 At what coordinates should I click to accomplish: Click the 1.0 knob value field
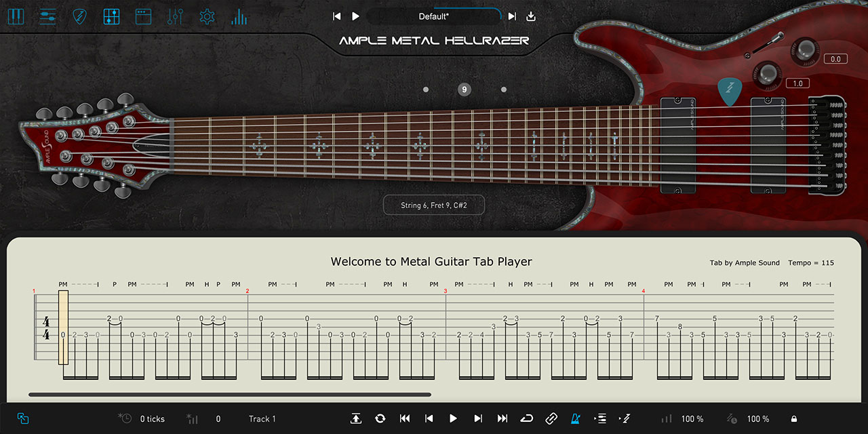pyautogui.click(x=797, y=83)
